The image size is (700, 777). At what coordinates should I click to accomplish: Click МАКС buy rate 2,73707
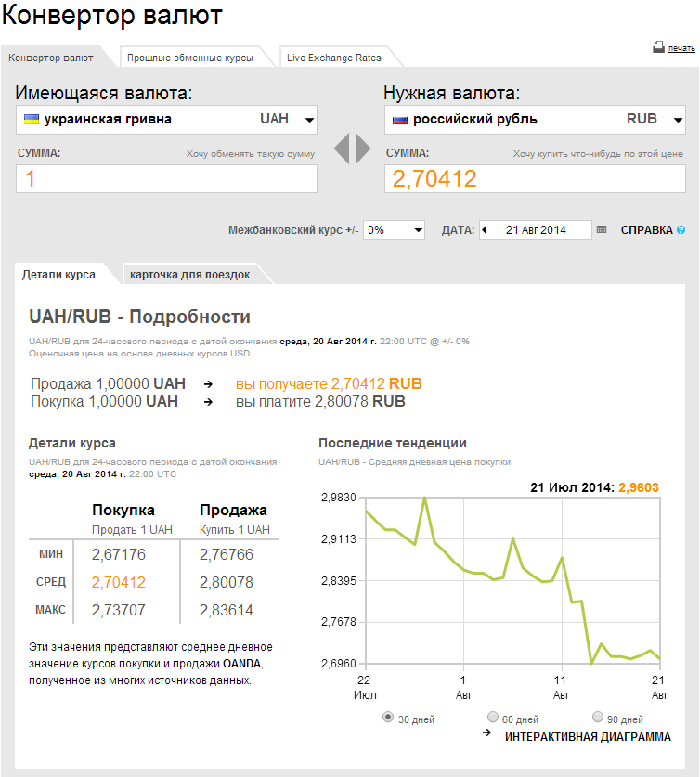119,610
